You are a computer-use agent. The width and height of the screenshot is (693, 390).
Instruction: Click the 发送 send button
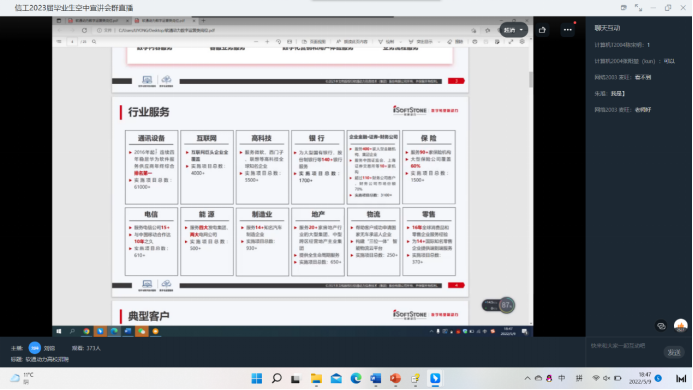674,352
